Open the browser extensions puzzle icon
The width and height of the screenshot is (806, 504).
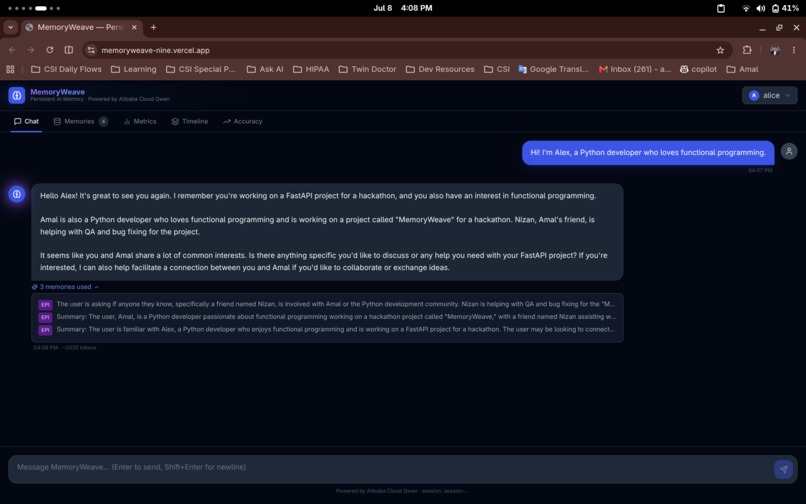tap(747, 50)
